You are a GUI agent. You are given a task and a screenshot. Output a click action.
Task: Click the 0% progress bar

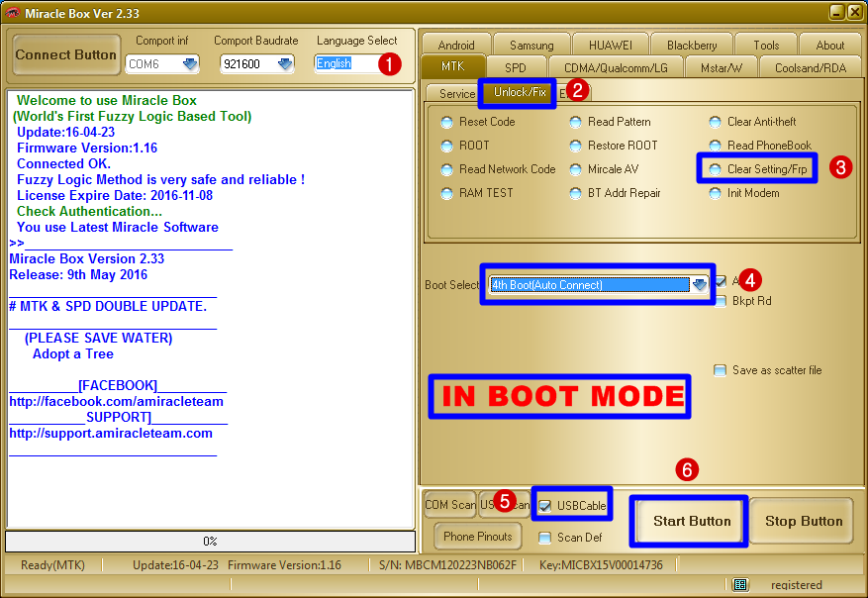click(x=210, y=541)
